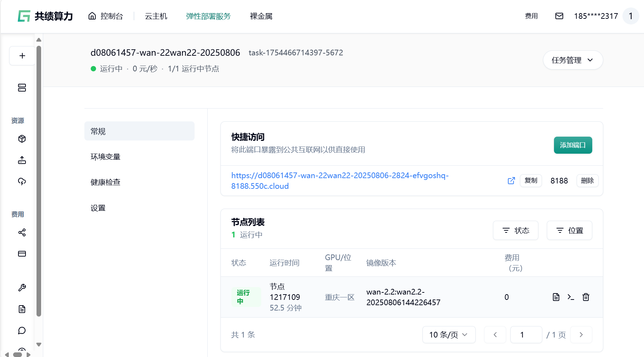Click the 添加端口 button

pyautogui.click(x=573, y=145)
